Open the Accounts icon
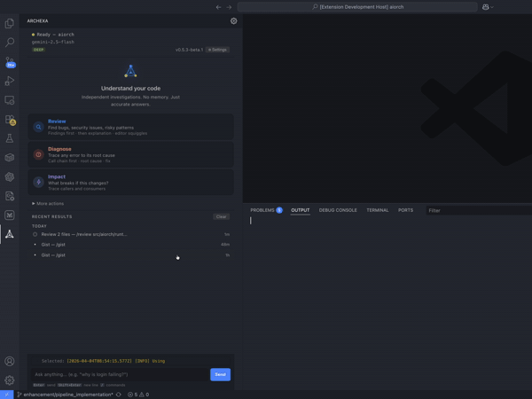 coord(10,362)
